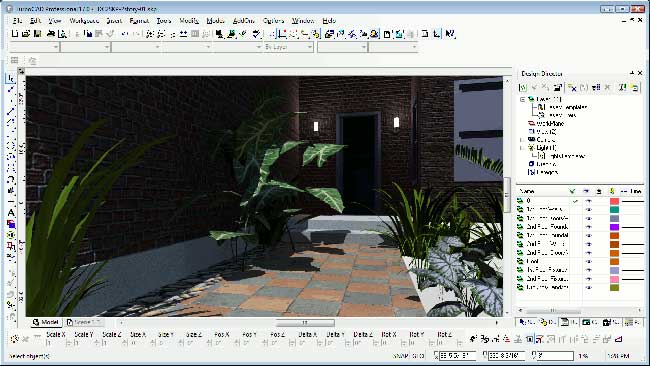Click the pink layer color swatch

point(614,279)
